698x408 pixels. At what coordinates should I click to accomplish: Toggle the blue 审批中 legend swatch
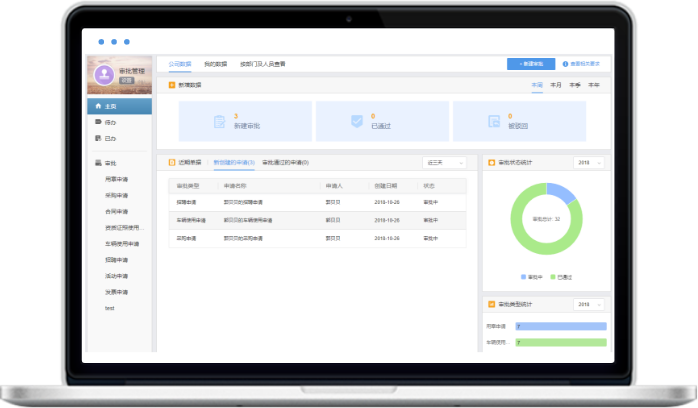(x=524, y=277)
